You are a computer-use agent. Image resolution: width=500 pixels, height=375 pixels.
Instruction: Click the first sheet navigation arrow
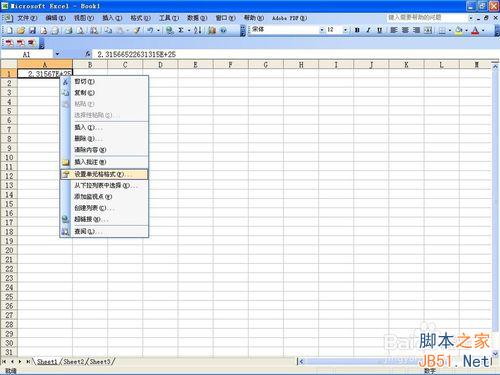pos(4,361)
